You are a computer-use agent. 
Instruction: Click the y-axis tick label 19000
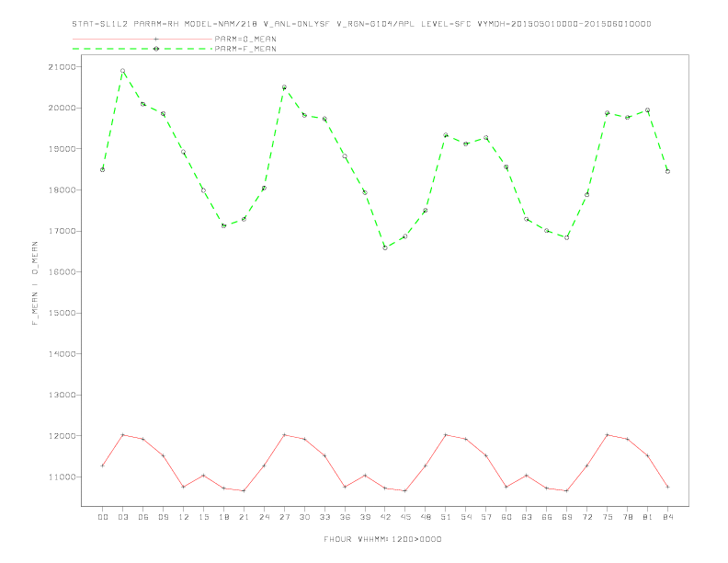coord(62,149)
